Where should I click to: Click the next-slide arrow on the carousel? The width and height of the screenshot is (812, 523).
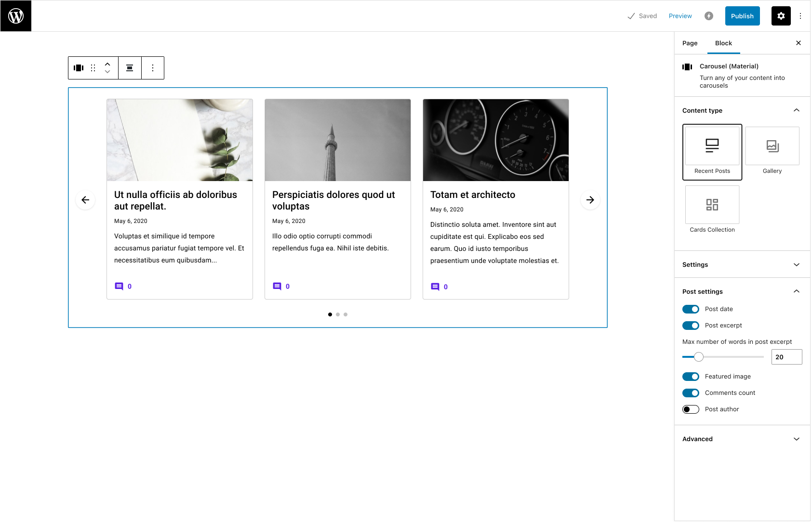pos(590,199)
